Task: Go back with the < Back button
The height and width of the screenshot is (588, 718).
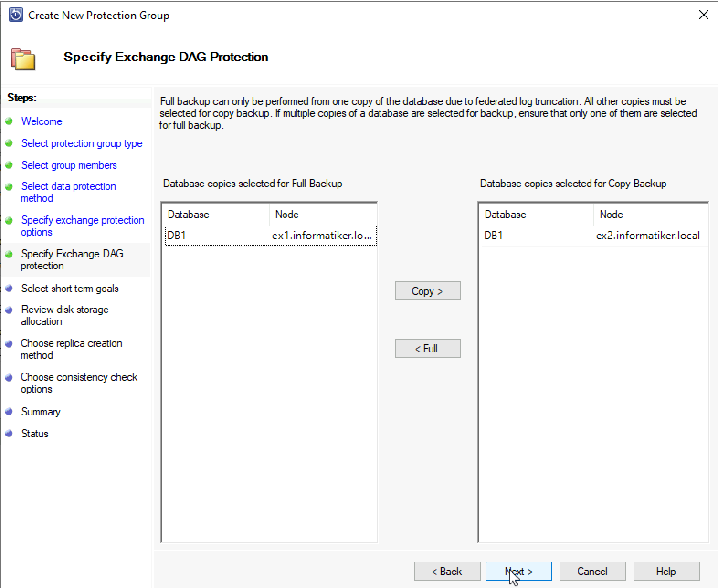Action: pyautogui.click(x=447, y=571)
